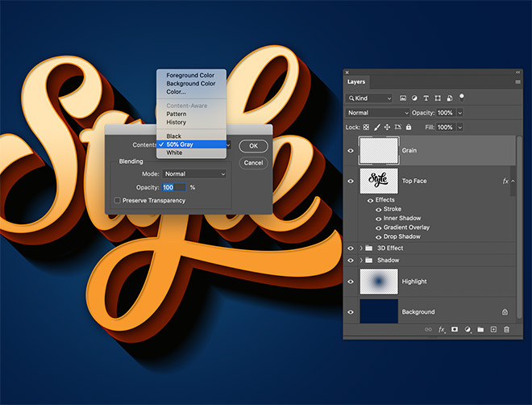Lock transparent pixels checkerboard icon
Screen dimensions: 532x405
point(366,127)
